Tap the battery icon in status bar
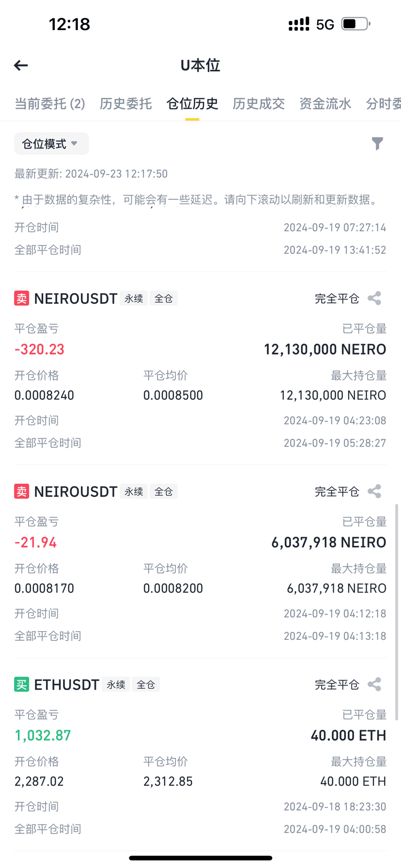Image resolution: width=401 pixels, height=868 pixels. point(355,24)
